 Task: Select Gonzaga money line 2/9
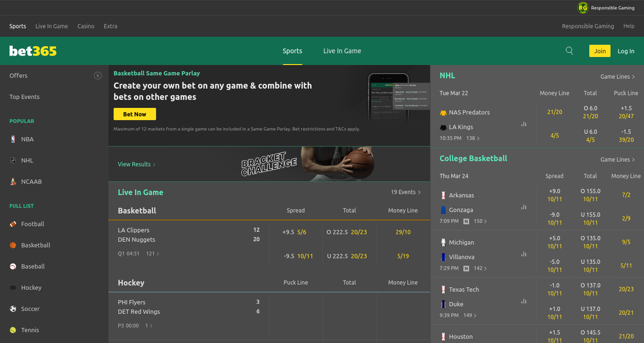tap(626, 219)
